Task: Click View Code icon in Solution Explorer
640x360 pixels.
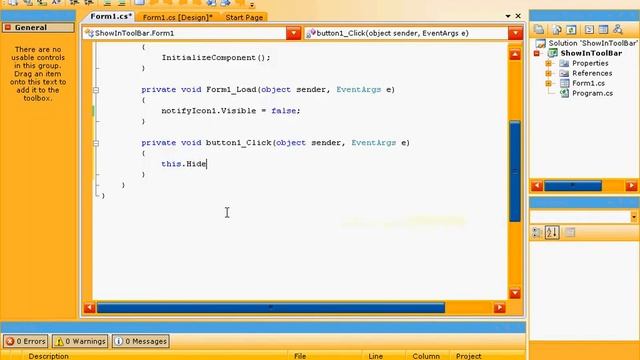Action: 589,29
